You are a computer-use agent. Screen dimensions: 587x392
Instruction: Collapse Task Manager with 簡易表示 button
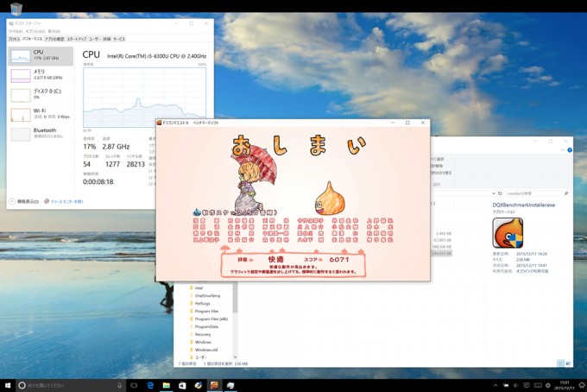24,201
